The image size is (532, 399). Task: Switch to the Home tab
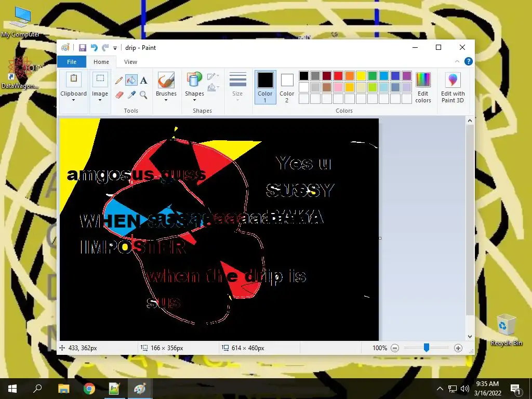tap(101, 62)
